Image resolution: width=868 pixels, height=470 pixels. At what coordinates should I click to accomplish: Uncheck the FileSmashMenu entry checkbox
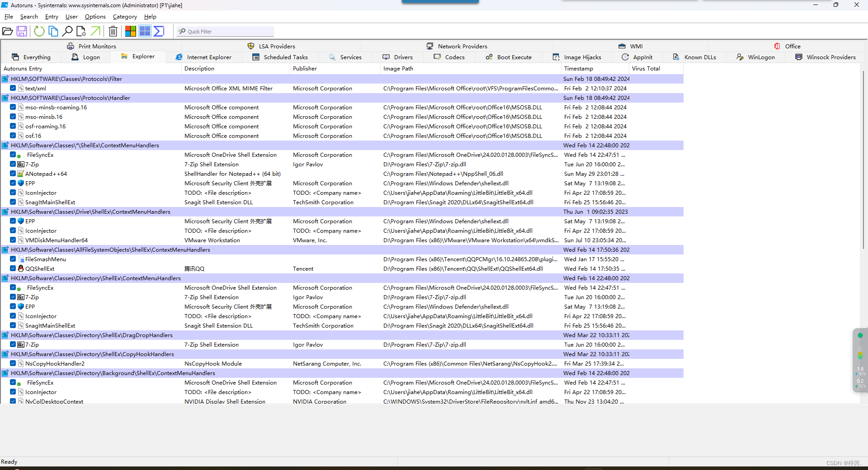(13, 259)
